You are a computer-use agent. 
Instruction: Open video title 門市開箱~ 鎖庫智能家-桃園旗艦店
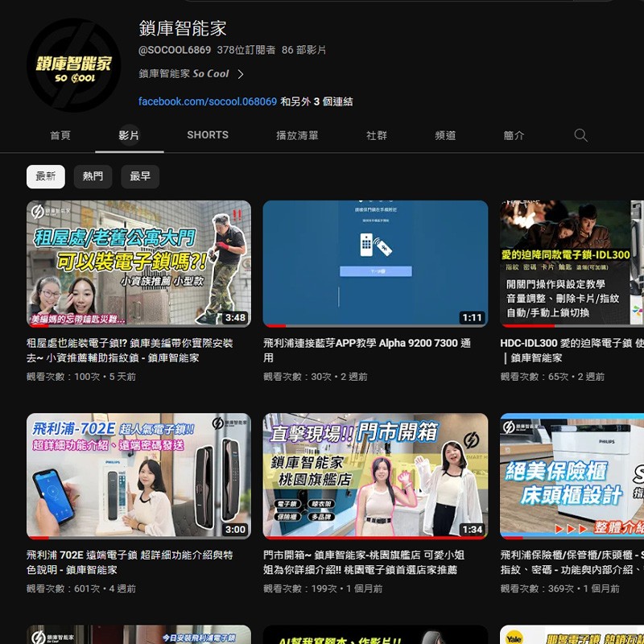coord(364,562)
